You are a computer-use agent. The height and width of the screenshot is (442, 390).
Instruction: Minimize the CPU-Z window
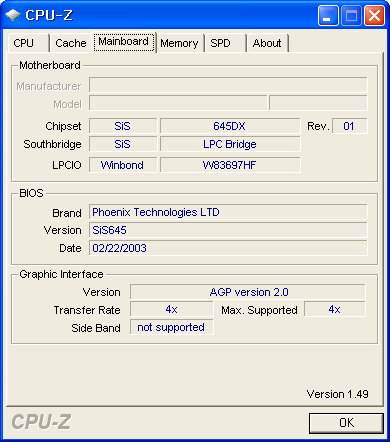pyautogui.click(x=328, y=15)
